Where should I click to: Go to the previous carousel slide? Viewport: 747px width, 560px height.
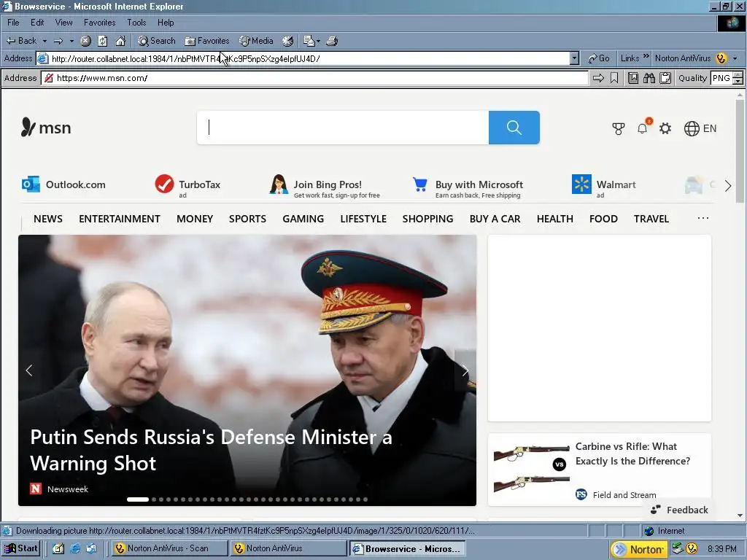point(29,370)
